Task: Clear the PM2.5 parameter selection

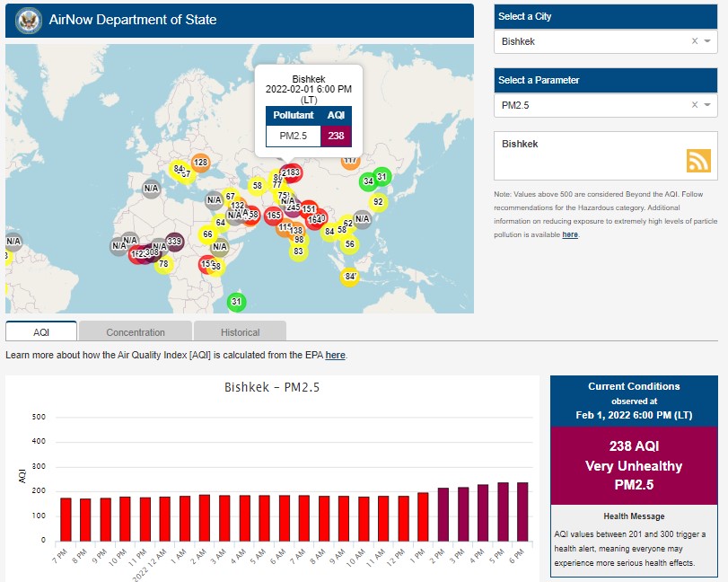Action: pyautogui.click(x=694, y=105)
